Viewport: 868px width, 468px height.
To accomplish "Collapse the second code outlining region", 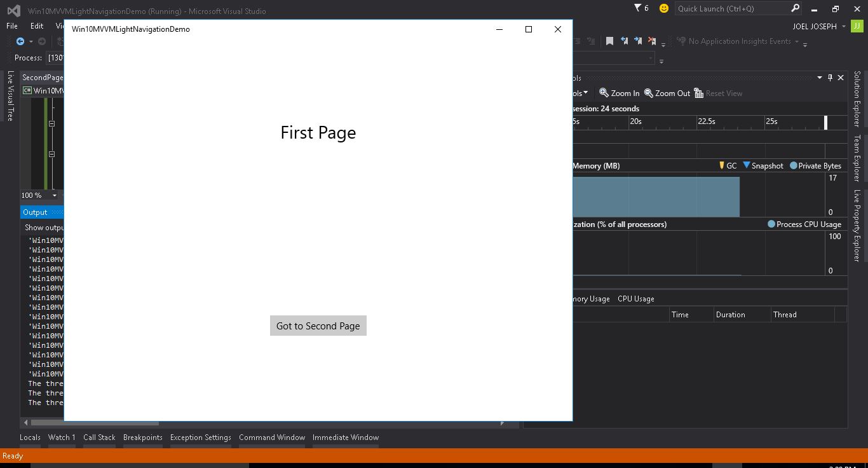I will click(x=52, y=154).
